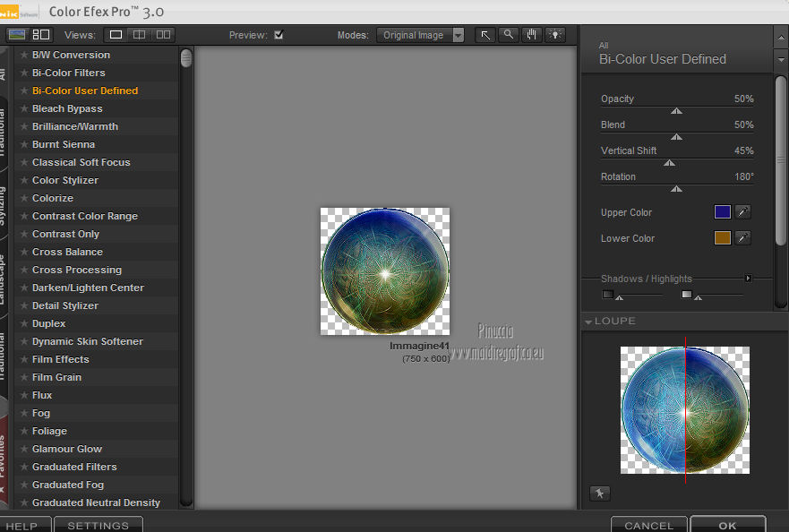Select the side-by-side preview view icon
789x532 pixels.
pyautogui.click(x=163, y=35)
